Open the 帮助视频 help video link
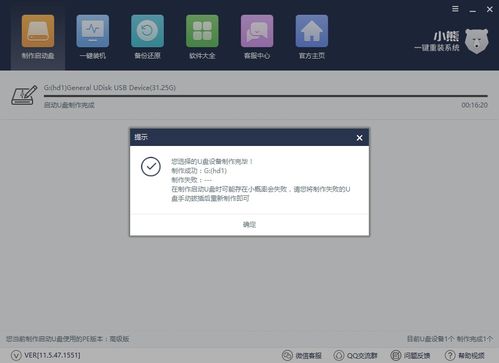Image resolution: width=499 pixels, height=363 pixels. (x=465, y=355)
